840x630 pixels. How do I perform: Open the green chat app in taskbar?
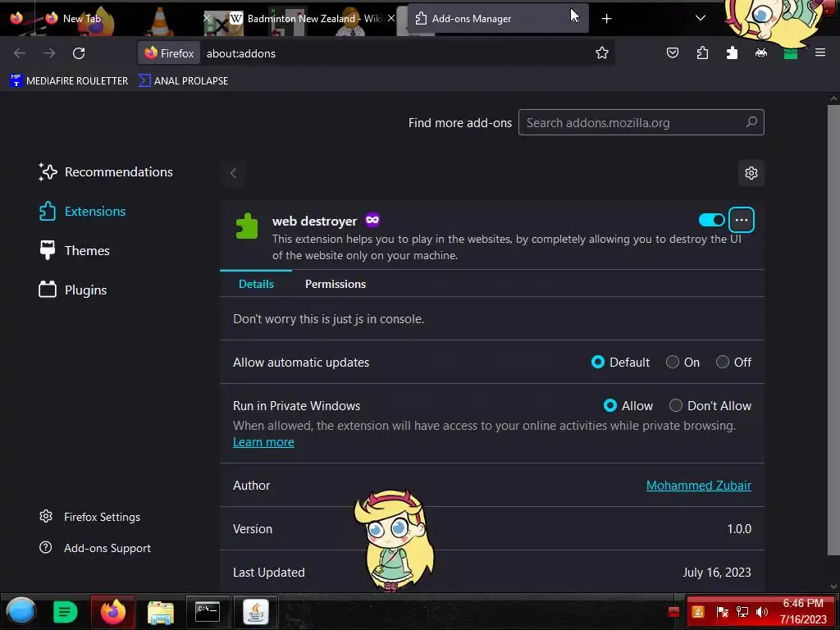66,611
